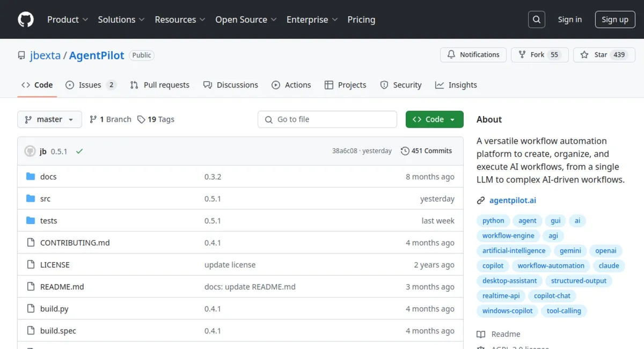Click the build.spec file icon
The image size is (644, 349).
pos(31,331)
